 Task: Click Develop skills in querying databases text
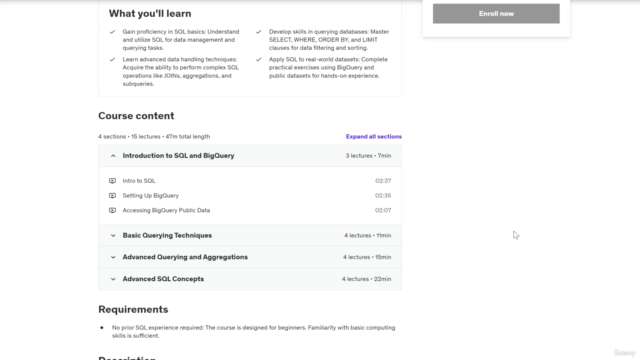point(329,40)
